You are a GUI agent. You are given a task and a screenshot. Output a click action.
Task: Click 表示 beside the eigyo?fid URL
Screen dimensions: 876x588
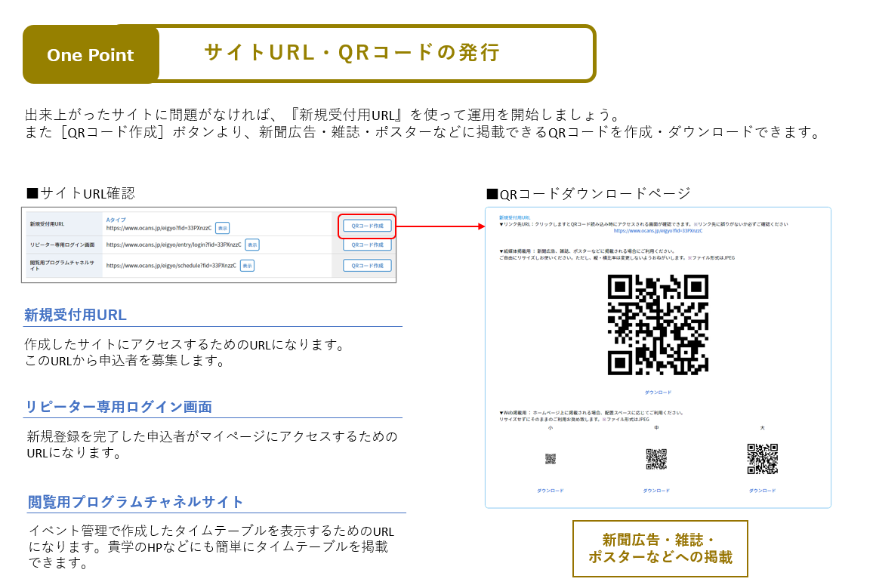tap(222, 228)
